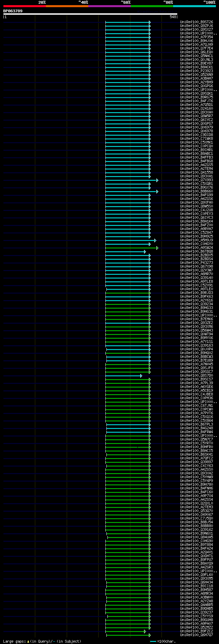
Task: Select label UniRef100_P23923
Action: (x=196, y=71)
